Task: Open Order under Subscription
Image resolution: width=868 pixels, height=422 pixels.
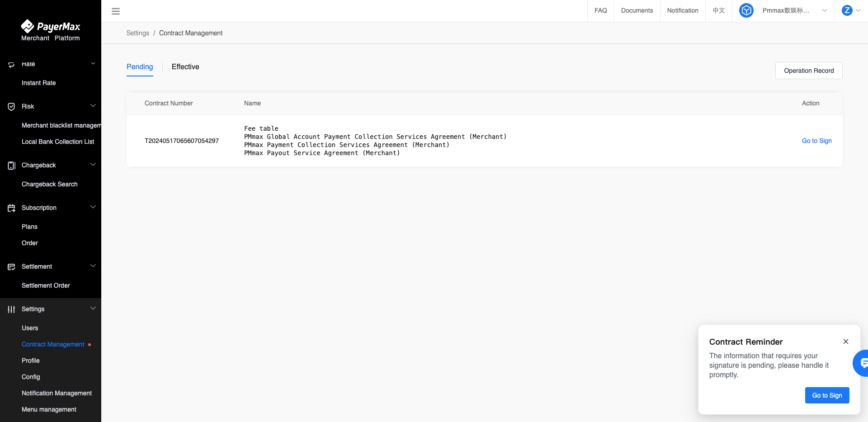Action: click(30, 243)
